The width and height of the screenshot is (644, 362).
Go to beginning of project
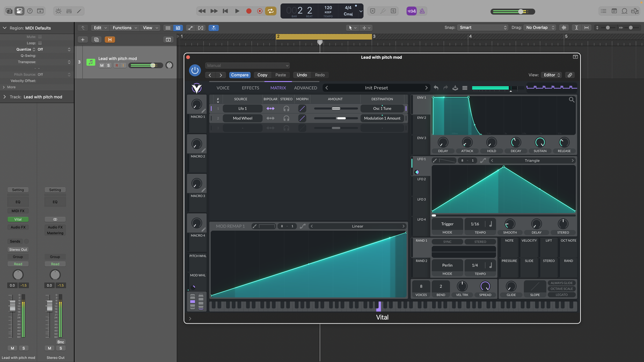225,11
